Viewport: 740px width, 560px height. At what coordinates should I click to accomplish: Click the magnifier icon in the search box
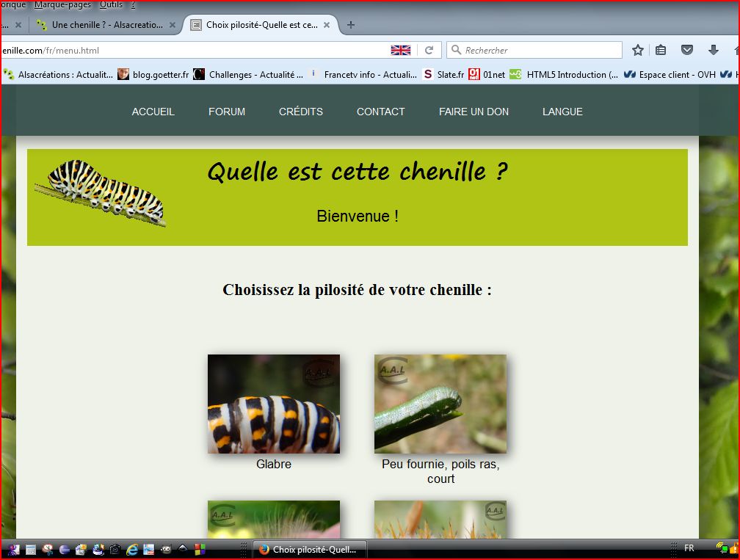coord(456,50)
